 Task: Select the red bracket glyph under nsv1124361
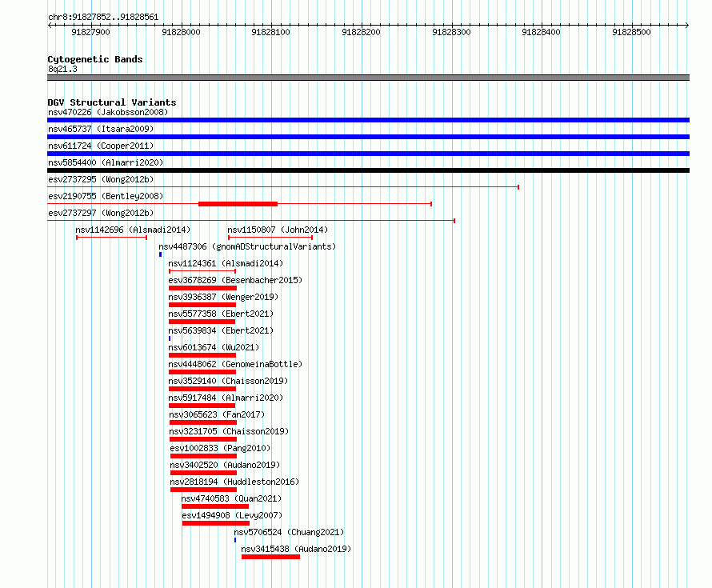point(202,271)
